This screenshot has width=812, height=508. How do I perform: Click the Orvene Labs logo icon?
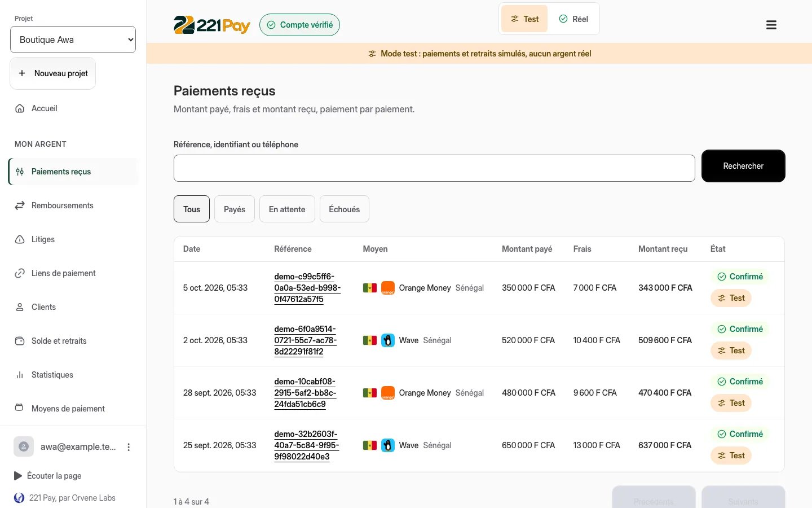[x=19, y=498]
